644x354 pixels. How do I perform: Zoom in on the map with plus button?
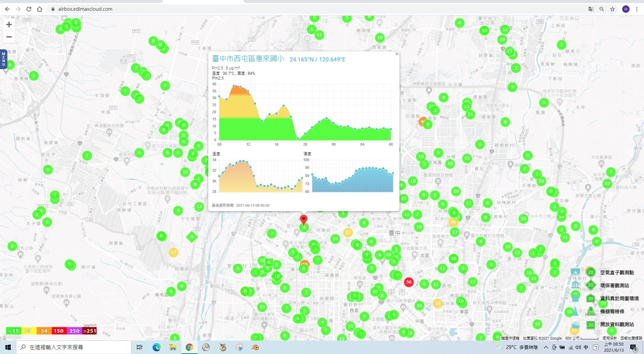pos(9,24)
